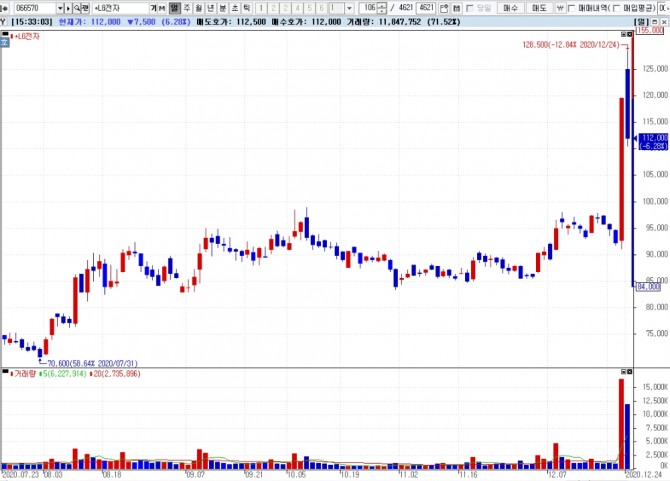Click the high label 128,500 (2020/12/24)
The image size is (670, 481).
click(x=571, y=45)
